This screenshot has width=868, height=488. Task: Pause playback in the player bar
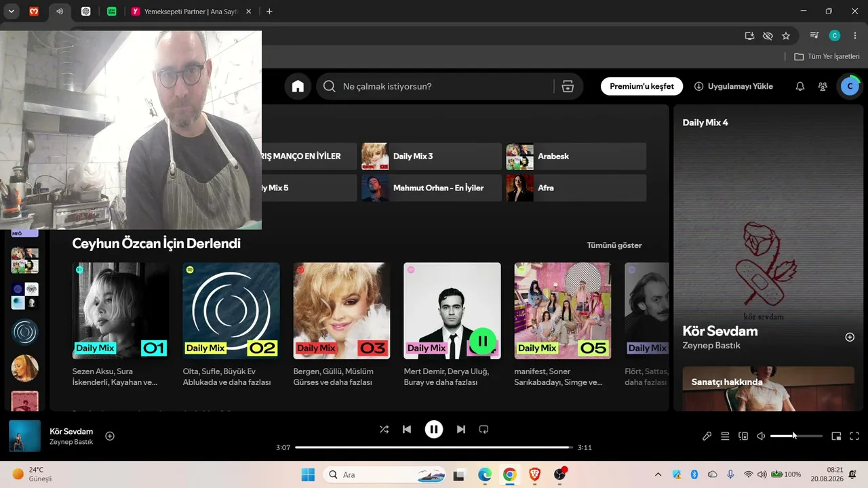click(434, 429)
